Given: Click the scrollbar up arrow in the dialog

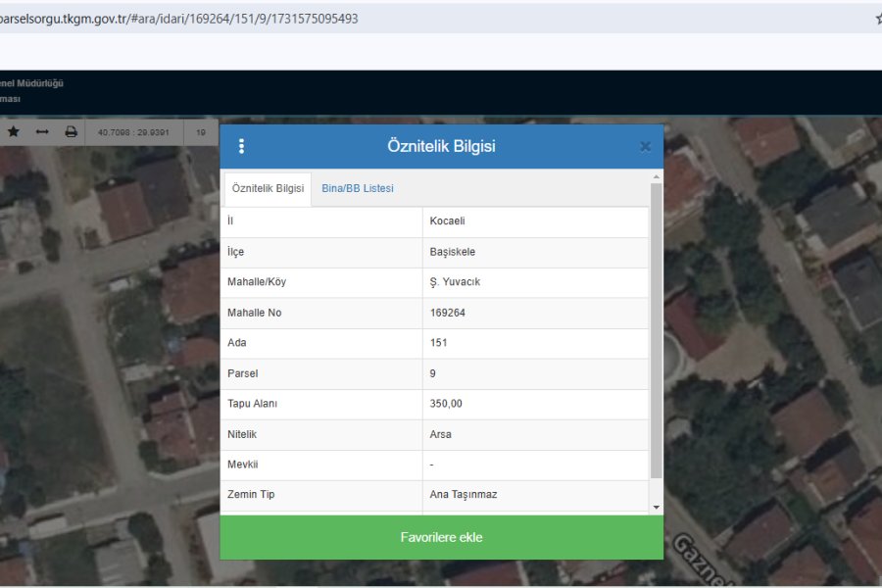Looking at the screenshot, I should [x=657, y=177].
